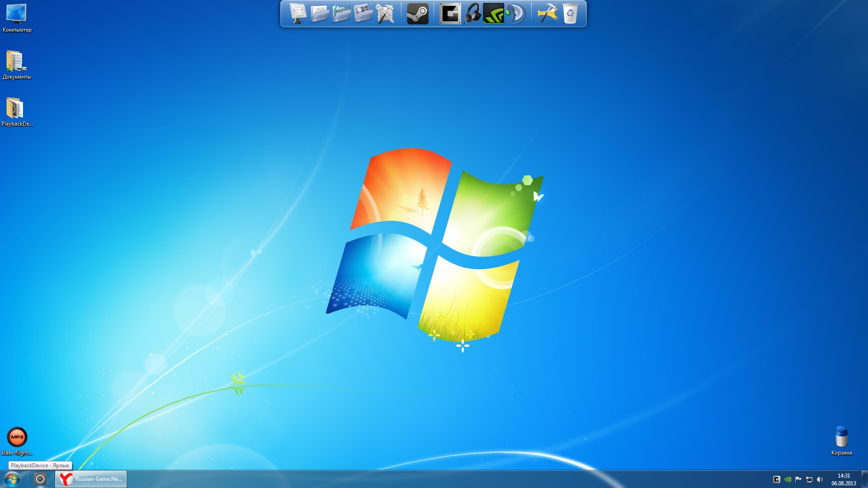Open the Action Center flag icon
Screen dimensions: 868x488
click(798, 479)
